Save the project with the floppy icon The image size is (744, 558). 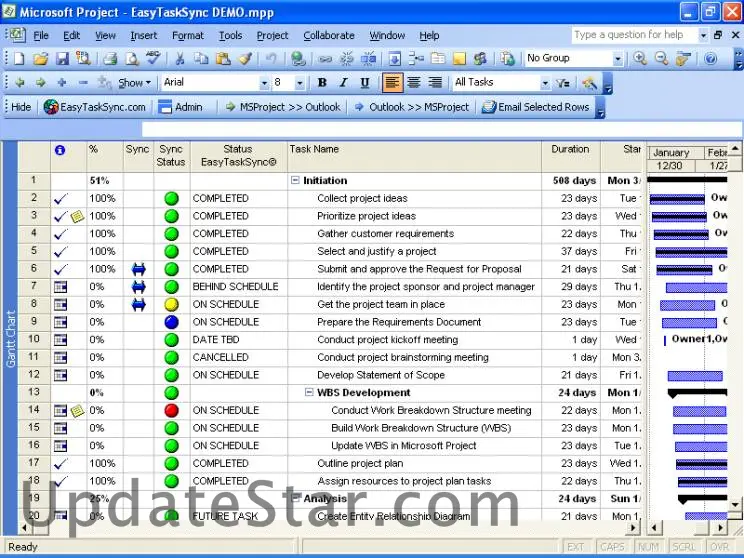coord(62,59)
